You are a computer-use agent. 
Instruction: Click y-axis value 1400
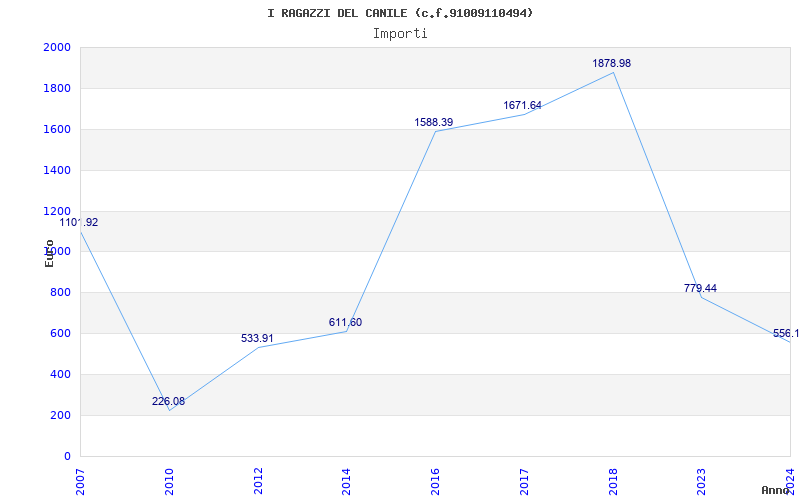57,170
